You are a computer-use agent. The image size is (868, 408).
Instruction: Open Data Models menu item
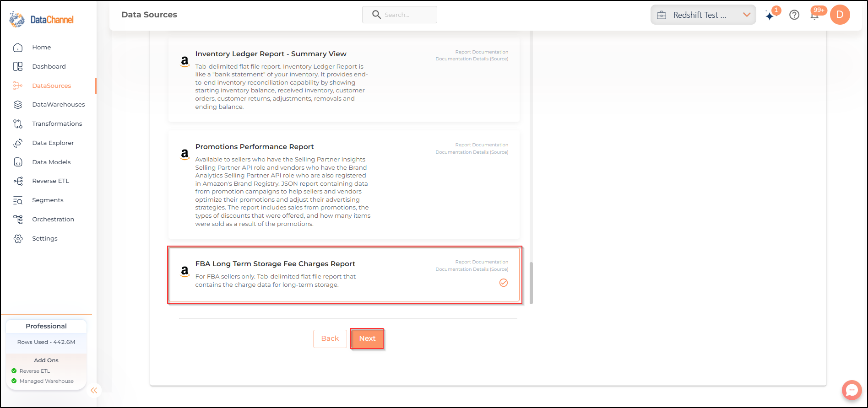51,162
